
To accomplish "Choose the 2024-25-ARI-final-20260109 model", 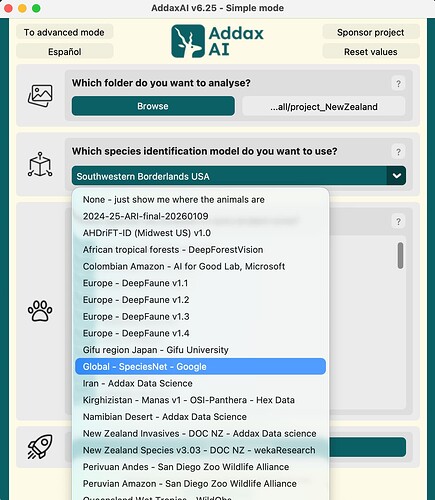I will pyautogui.click(x=200, y=216).
